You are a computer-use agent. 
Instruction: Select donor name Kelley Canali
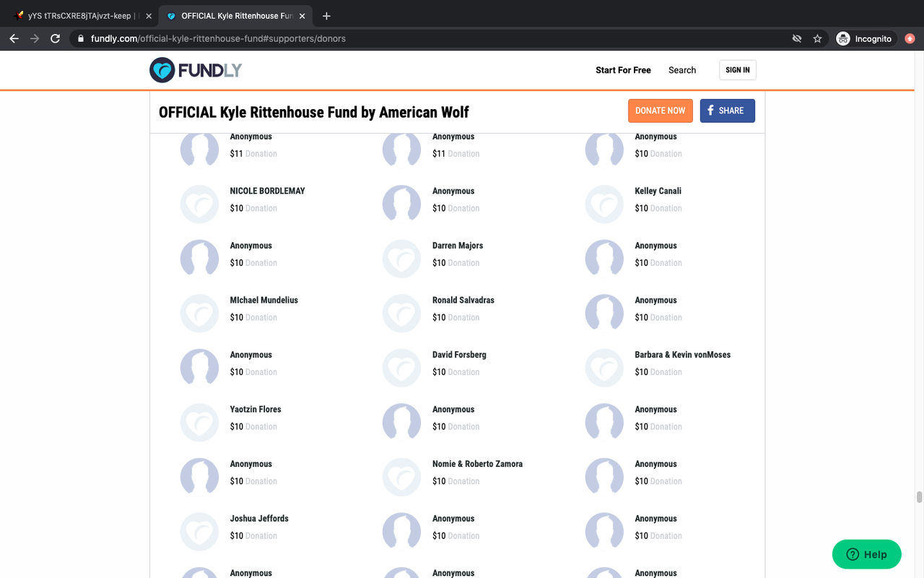tap(658, 191)
